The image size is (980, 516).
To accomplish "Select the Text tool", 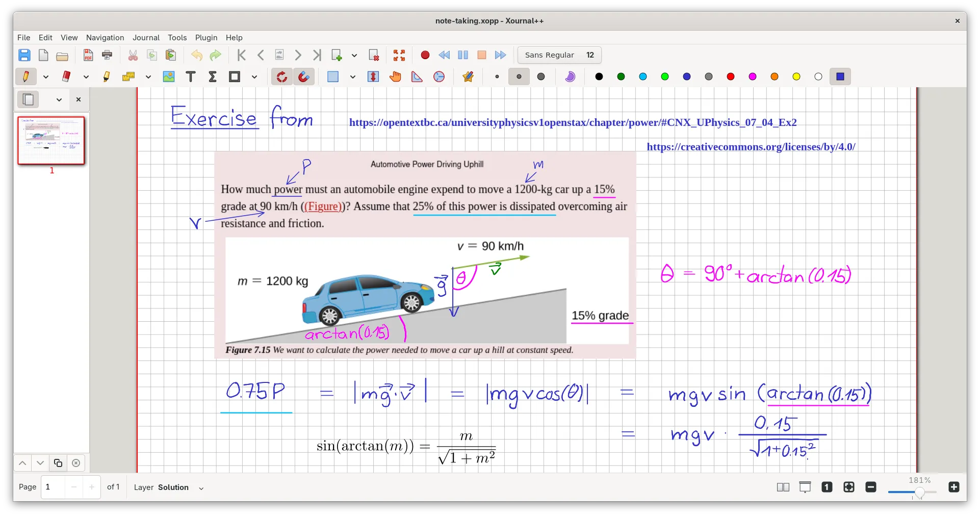I will coord(191,76).
